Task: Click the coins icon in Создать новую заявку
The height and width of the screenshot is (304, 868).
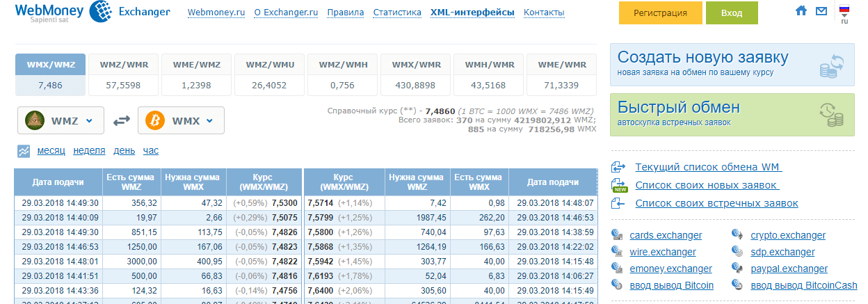Action: [832, 65]
